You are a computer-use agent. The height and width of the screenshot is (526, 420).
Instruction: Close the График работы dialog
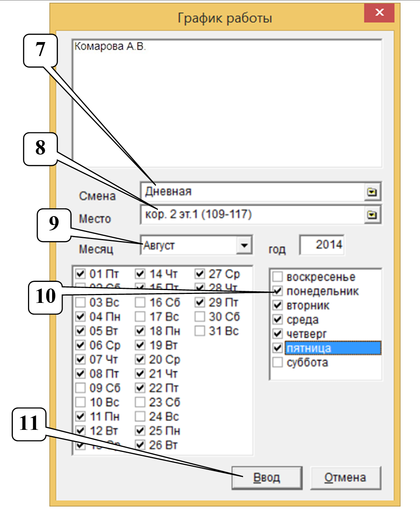[379, 13]
